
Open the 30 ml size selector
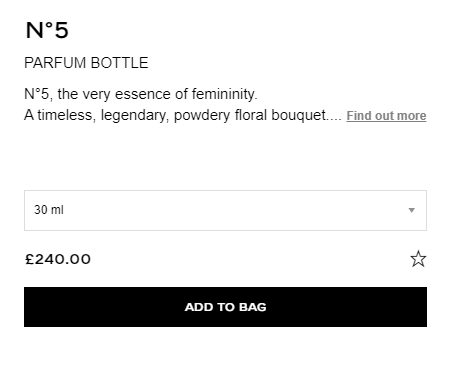(225, 210)
